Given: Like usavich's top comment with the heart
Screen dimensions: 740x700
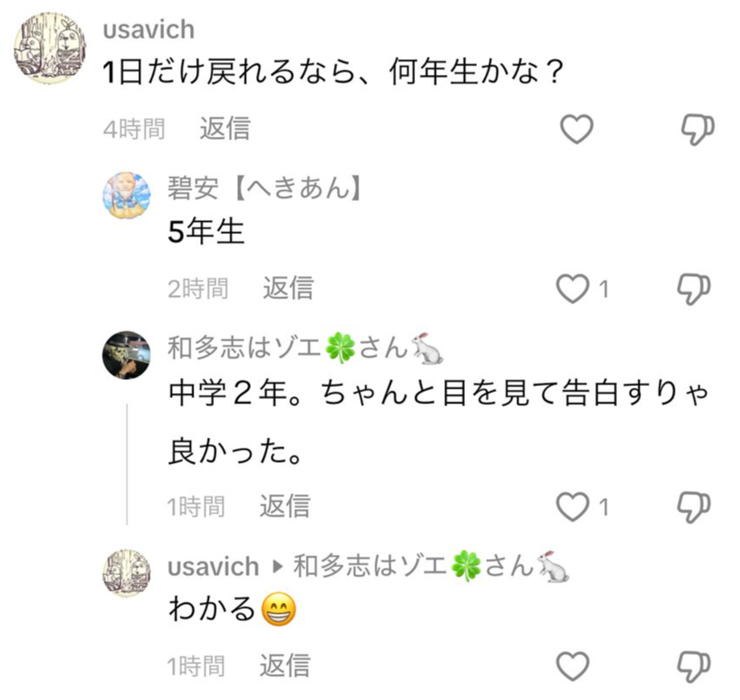Looking at the screenshot, I should [576, 129].
